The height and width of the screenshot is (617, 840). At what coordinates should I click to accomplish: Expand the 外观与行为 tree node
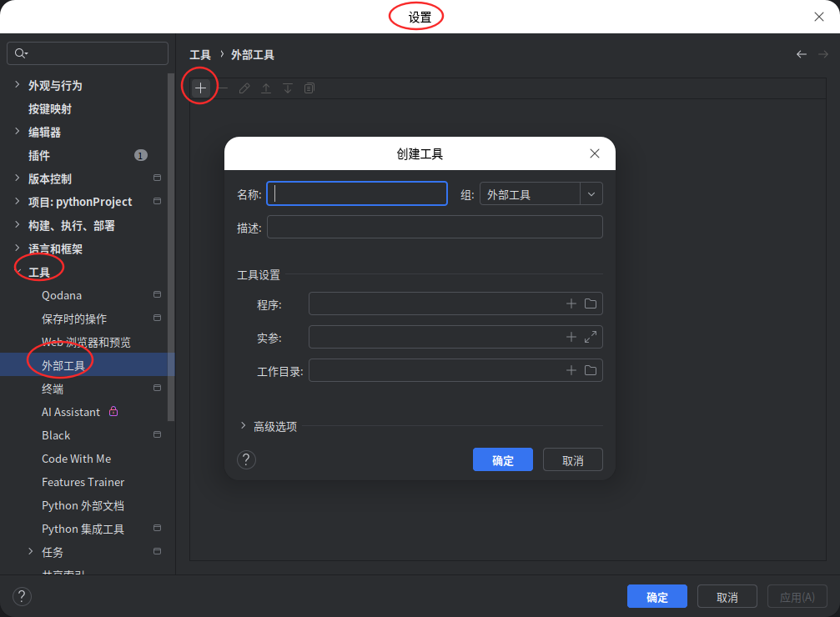tap(18, 84)
